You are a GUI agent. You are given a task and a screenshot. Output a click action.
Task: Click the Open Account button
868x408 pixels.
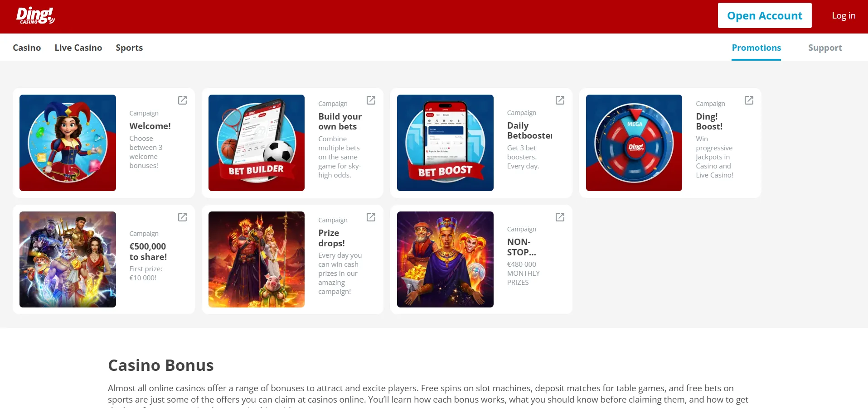[x=765, y=15]
